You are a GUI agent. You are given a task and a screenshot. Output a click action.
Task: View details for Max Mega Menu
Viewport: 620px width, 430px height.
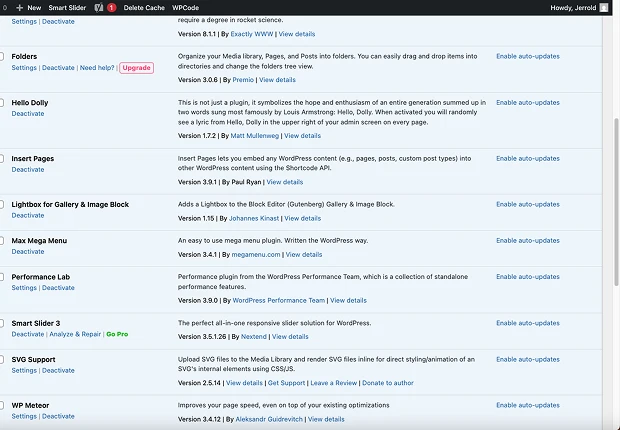(x=304, y=254)
